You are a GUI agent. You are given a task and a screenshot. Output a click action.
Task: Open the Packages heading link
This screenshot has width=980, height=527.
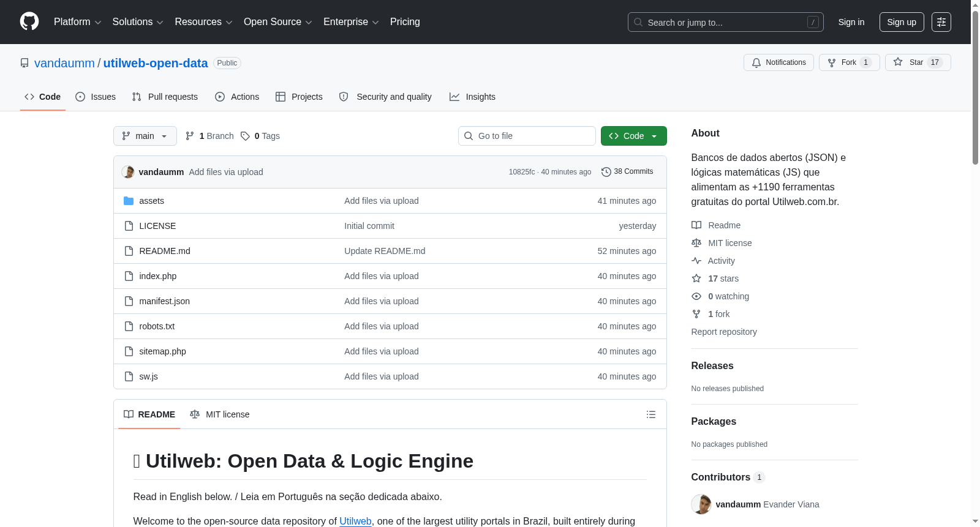coord(714,421)
